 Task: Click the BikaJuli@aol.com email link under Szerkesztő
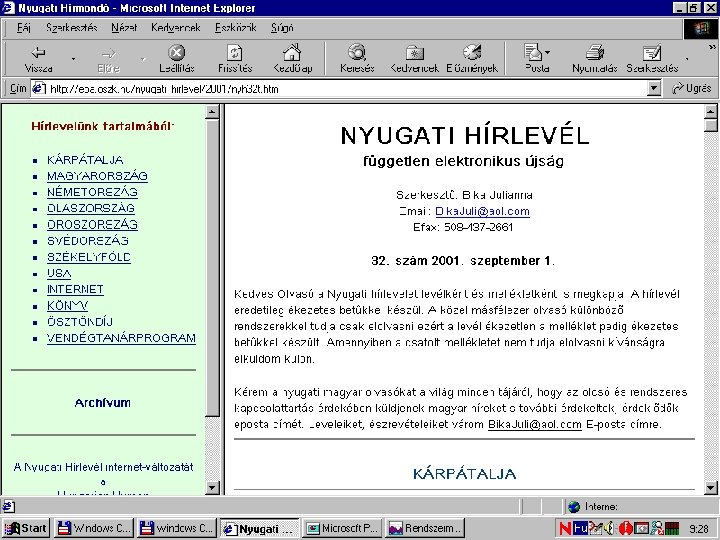[x=482, y=211]
